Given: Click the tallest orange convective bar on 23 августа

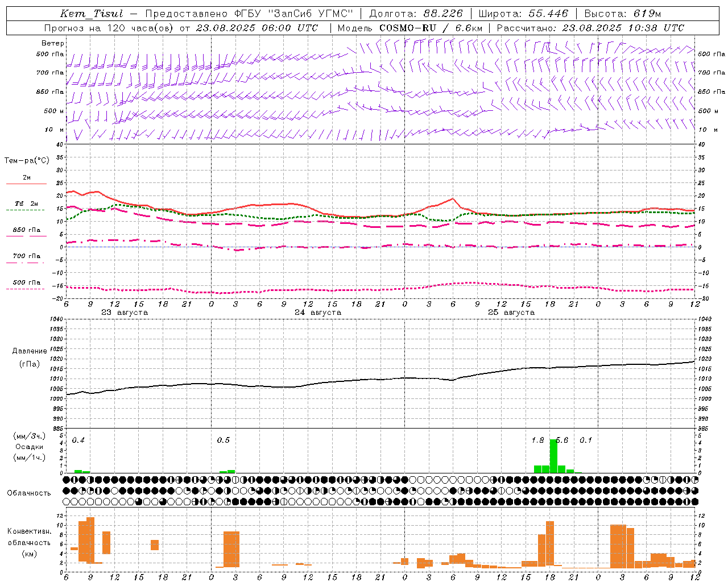Looking at the screenshot, I should tap(90, 540).
